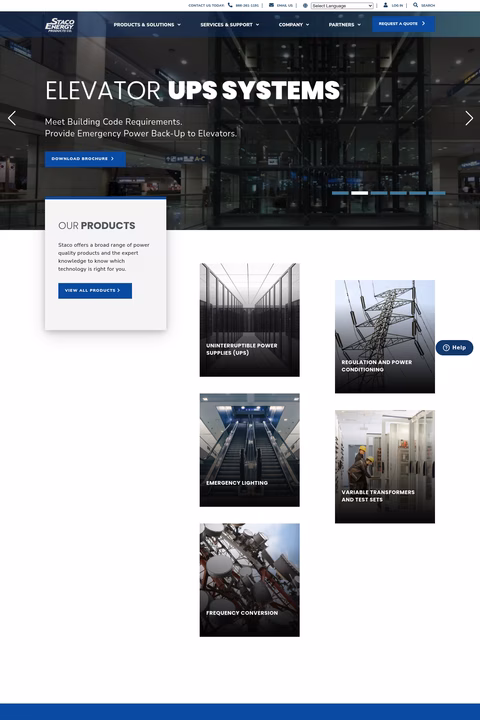This screenshot has width=480, height=720.
Task: Go to previous hero slide arrow
Action: (x=12, y=118)
